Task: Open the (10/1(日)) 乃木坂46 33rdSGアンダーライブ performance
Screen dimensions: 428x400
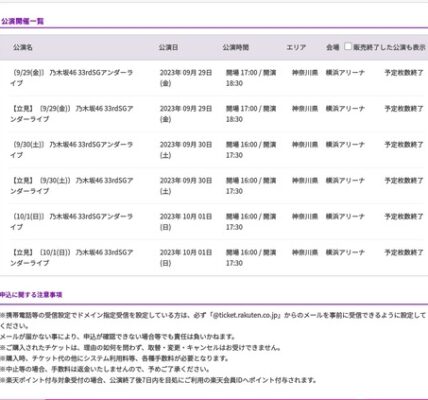Action: tap(72, 222)
